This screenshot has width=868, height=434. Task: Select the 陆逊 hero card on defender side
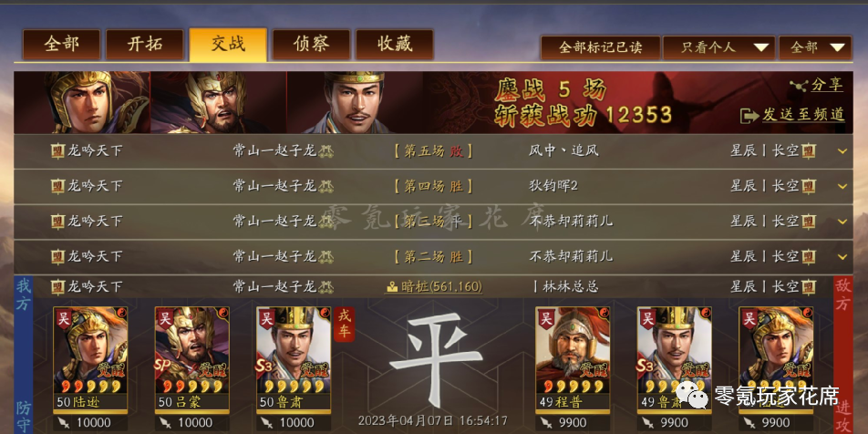pos(91,358)
